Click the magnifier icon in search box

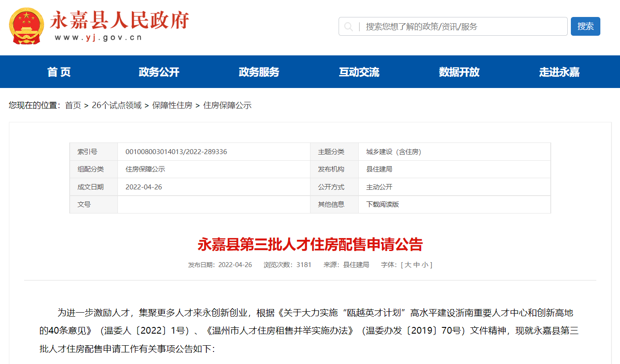(348, 26)
